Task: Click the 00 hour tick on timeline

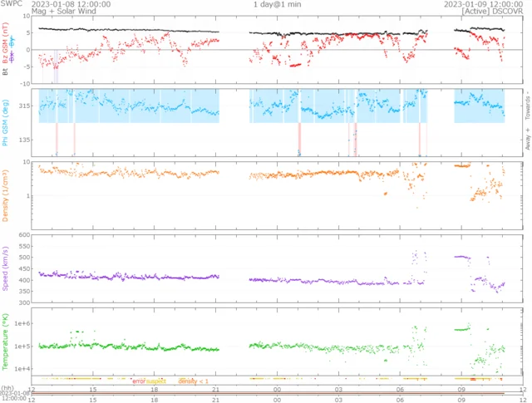Action: [x=277, y=388]
